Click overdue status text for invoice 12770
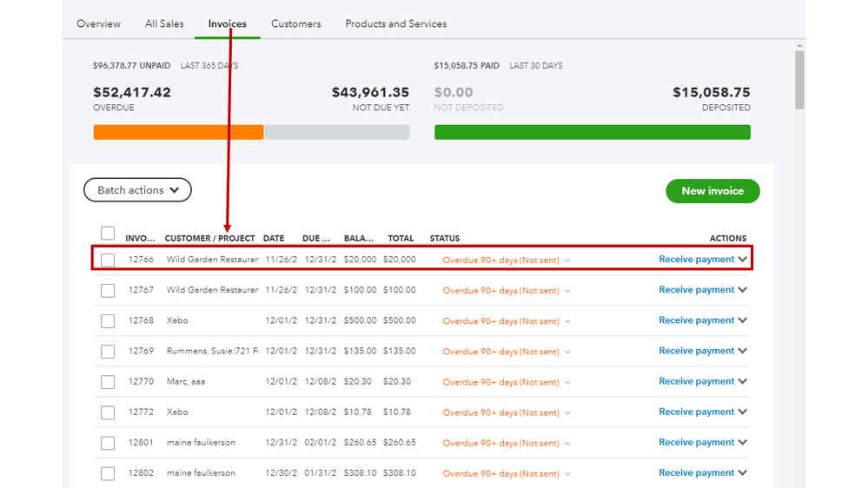This screenshot has height=488, width=868. coord(501,382)
